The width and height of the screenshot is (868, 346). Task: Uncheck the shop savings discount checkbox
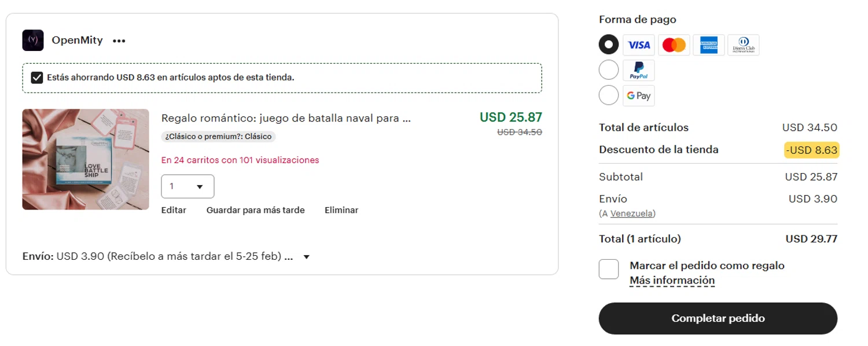(37, 78)
